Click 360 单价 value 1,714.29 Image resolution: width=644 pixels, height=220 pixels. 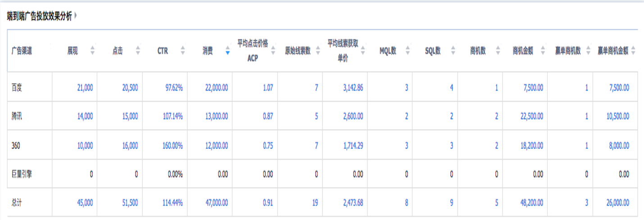(x=353, y=145)
